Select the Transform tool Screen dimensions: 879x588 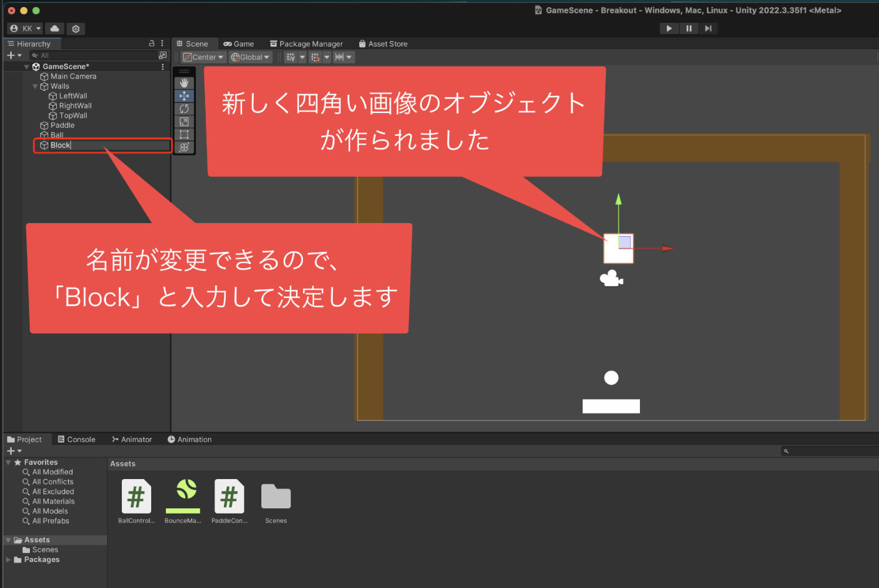(x=184, y=147)
